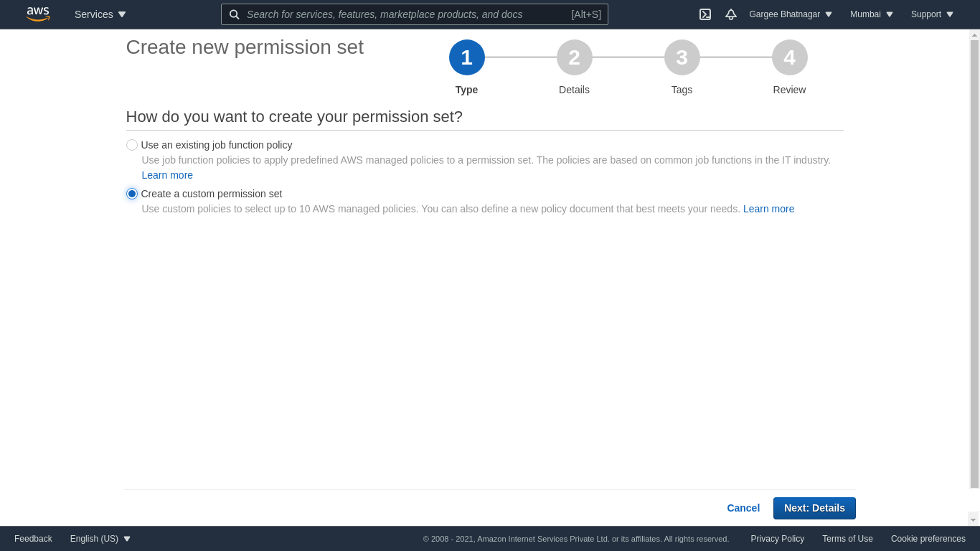This screenshot has height=551, width=980.
Task: Go to step 2 Details circle
Action: (575, 57)
